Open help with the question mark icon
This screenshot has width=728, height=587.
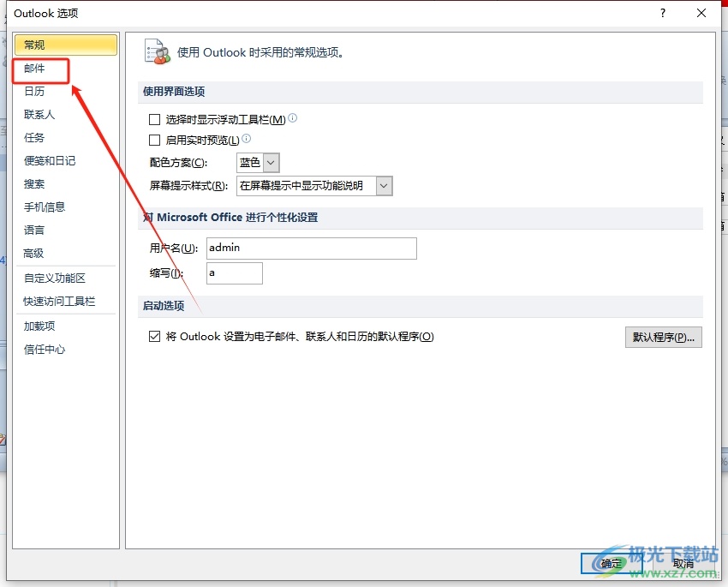click(x=663, y=13)
